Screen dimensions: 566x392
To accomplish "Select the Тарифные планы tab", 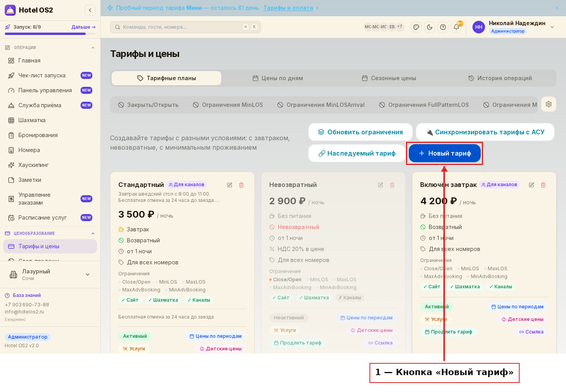I will coord(167,78).
